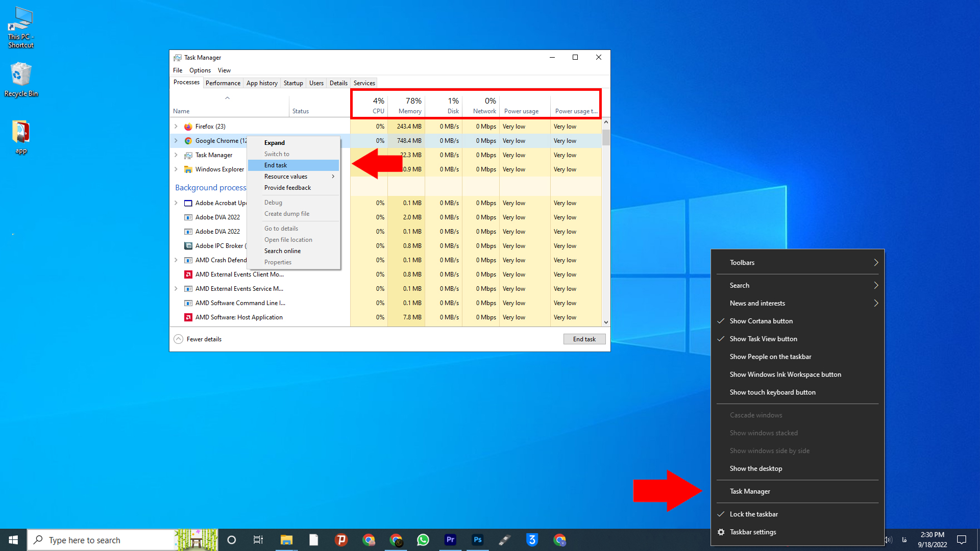Open the action center notification icon
The width and height of the screenshot is (980, 551).
pos(962,540)
